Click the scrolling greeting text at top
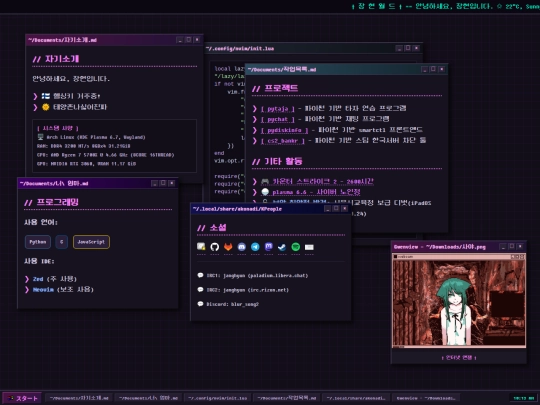Viewport: 540px width, 405px height. [445, 6]
